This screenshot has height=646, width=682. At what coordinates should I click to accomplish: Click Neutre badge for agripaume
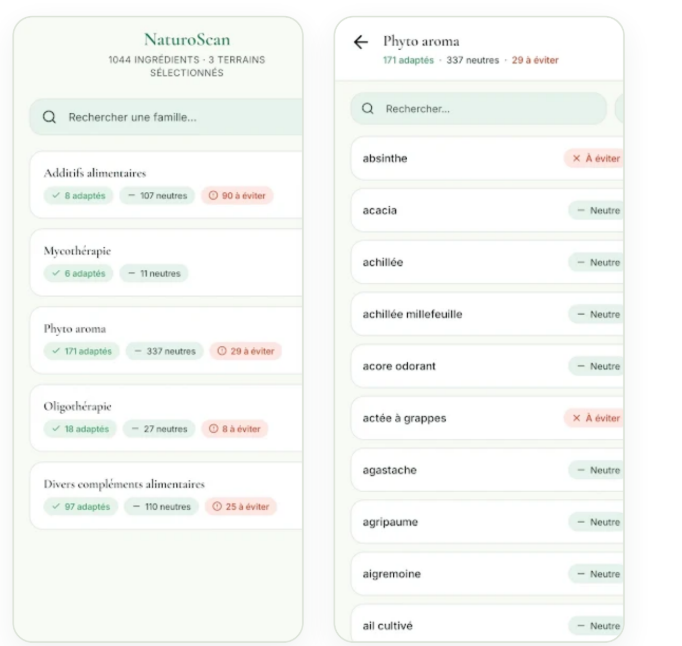(596, 522)
